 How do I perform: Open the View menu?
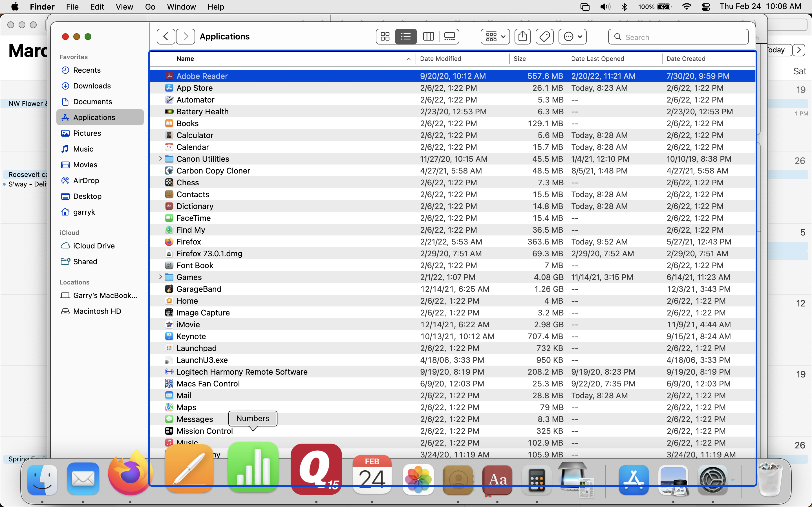click(x=124, y=7)
